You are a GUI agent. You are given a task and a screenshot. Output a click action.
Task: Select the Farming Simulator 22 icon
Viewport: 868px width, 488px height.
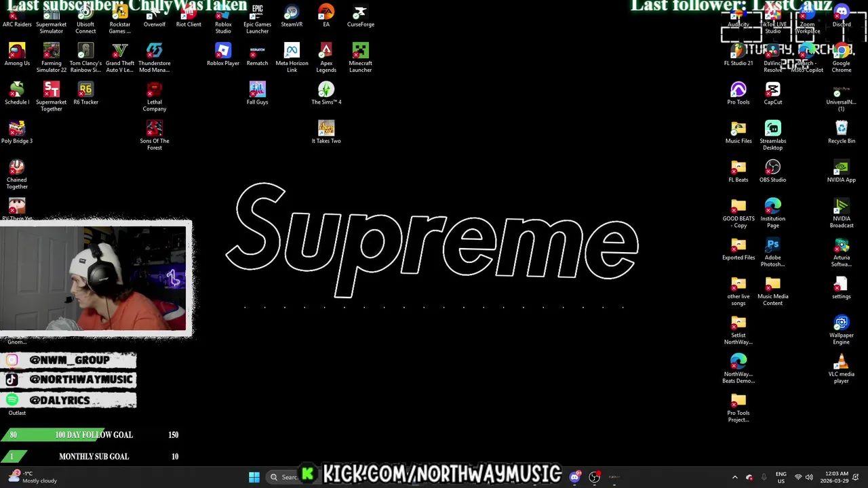pyautogui.click(x=52, y=58)
